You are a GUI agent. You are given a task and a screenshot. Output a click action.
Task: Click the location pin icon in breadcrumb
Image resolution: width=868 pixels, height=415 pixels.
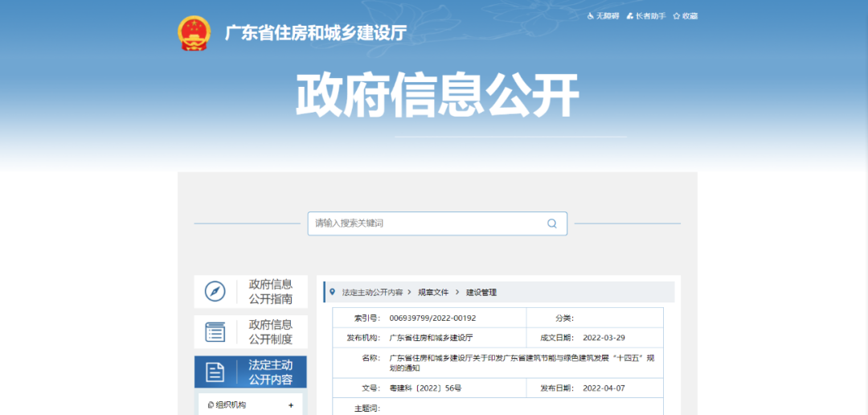pyautogui.click(x=331, y=292)
